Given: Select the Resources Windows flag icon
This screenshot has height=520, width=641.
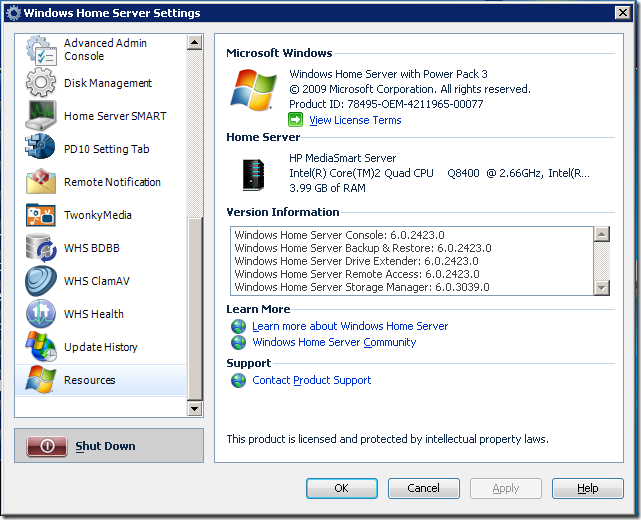Looking at the screenshot, I should click(40, 380).
